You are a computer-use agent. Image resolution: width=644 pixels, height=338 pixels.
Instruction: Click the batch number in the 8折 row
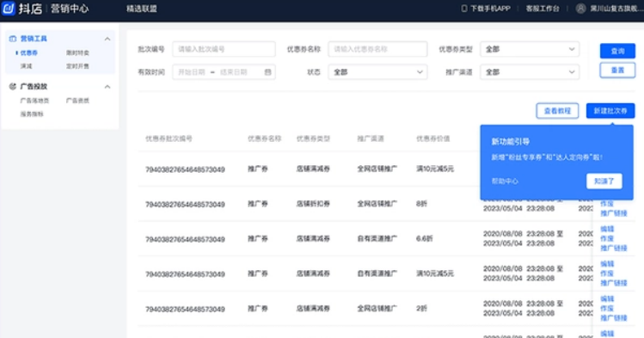click(x=185, y=204)
